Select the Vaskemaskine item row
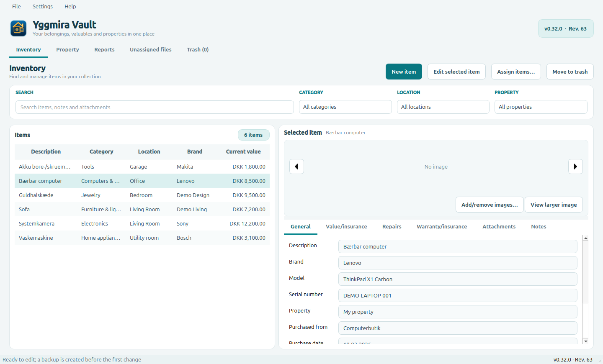The height and width of the screenshot is (364, 603). [x=142, y=238]
